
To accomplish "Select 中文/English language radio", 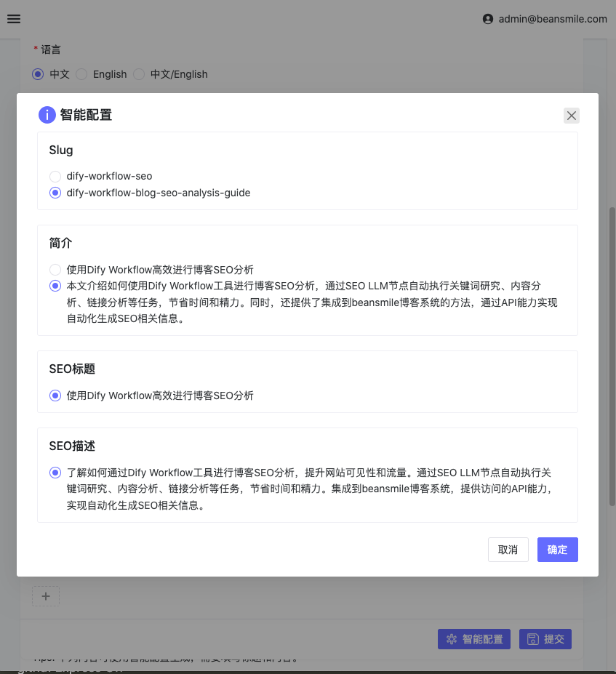I will point(139,74).
